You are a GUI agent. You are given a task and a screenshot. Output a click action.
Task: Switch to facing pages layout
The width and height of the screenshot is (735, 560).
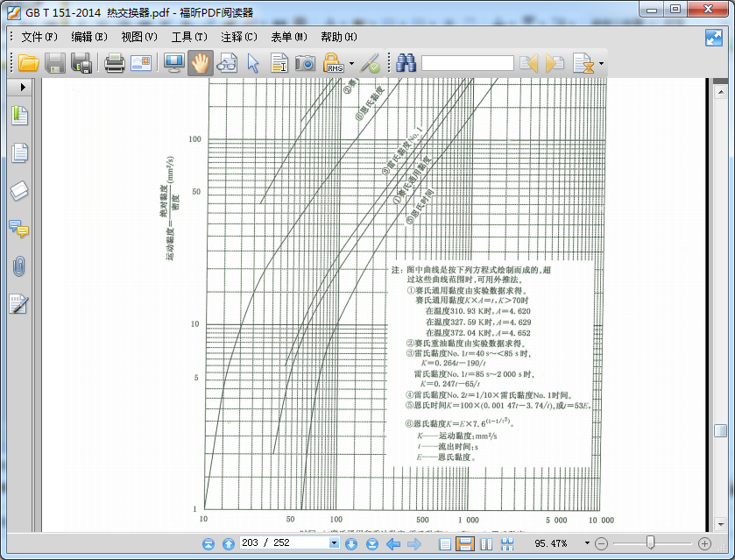[x=486, y=543]
